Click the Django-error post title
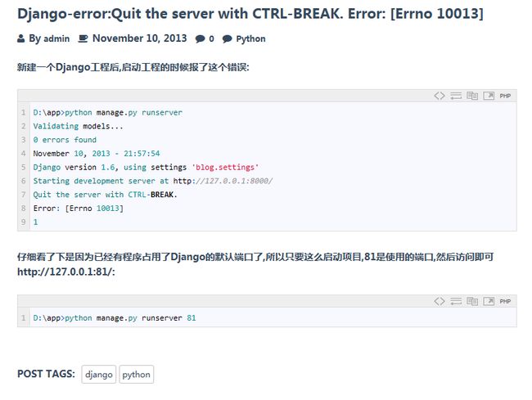The width and height of the screenshot is (532, 400). click(250, 14)
